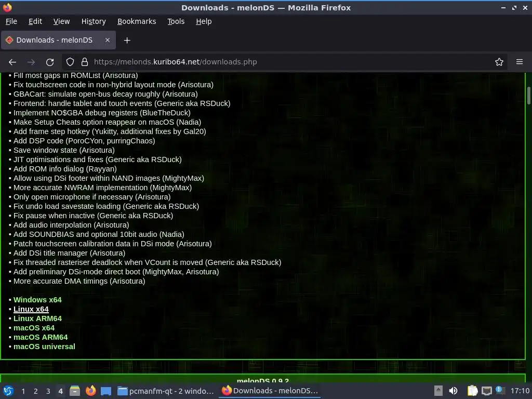Viewport: 532px width, 399px height.
Task: Open the Edit menu
Action: point(35,21)
